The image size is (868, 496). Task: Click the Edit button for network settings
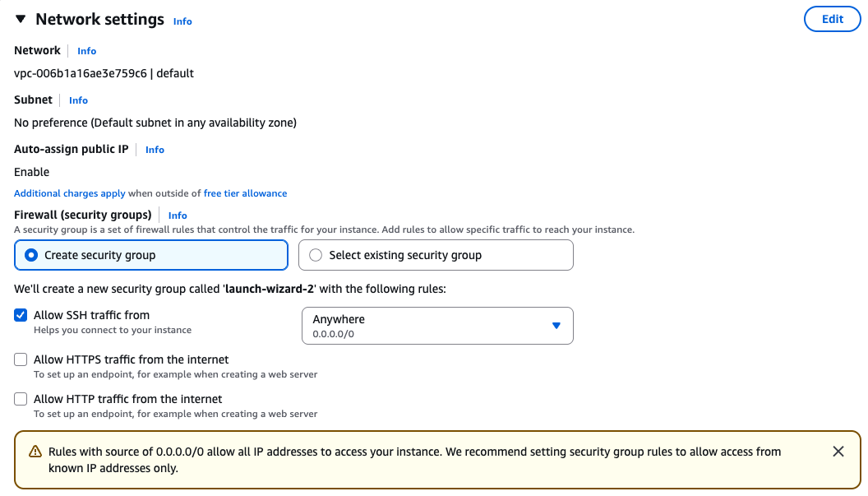[x=832, y=19]
